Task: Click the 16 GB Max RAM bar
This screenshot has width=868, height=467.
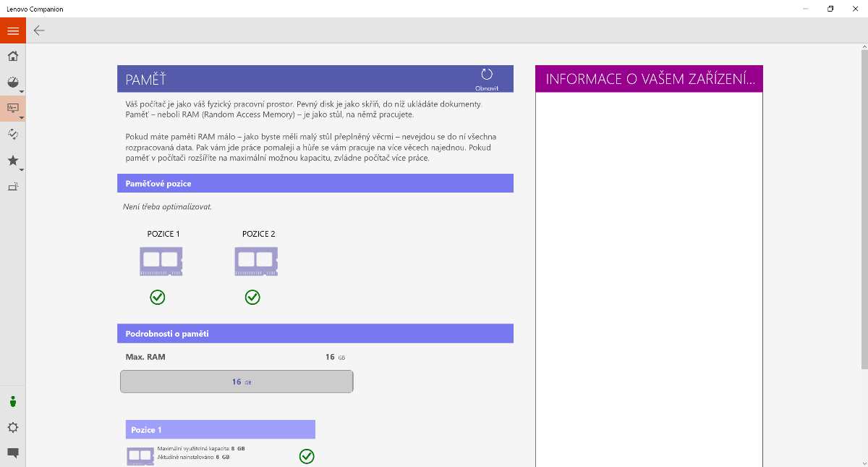Action: coord(237,382)
